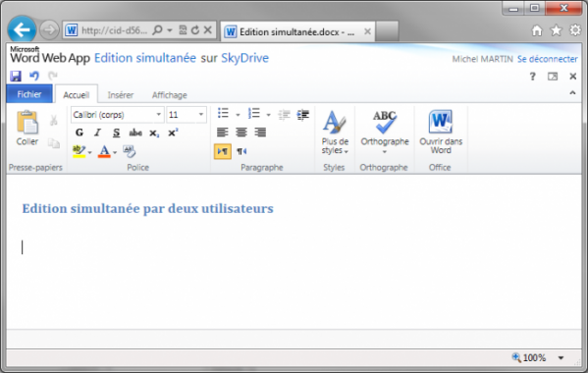Apply numbered list
This screenshot has height=373, width=588.
click(x=254, y=113)
